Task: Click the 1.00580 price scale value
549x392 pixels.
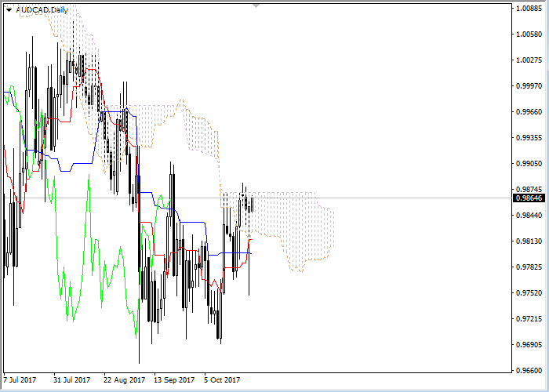Action: (529, 34)
